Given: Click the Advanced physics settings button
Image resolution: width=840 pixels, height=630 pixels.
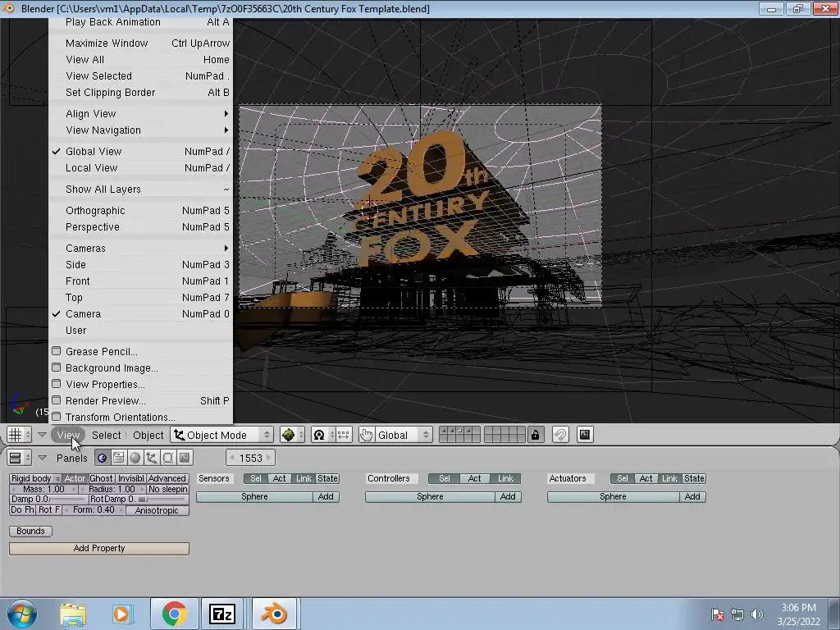Looking at the screenshot, I should click(167, 478).
